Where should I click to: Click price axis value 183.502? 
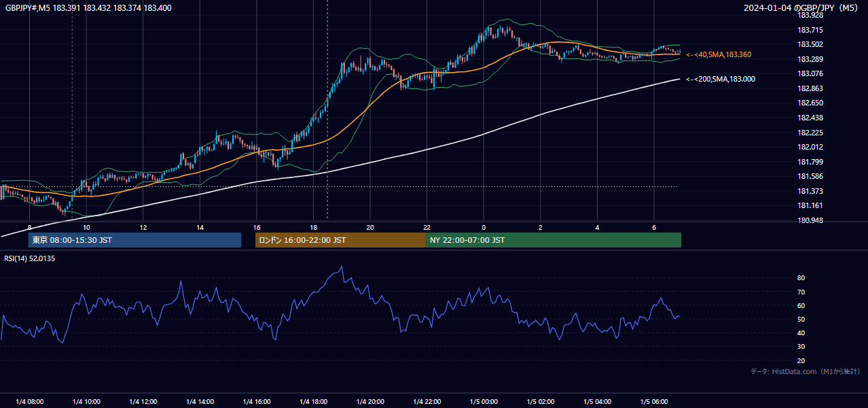click(x=810, y=44)
